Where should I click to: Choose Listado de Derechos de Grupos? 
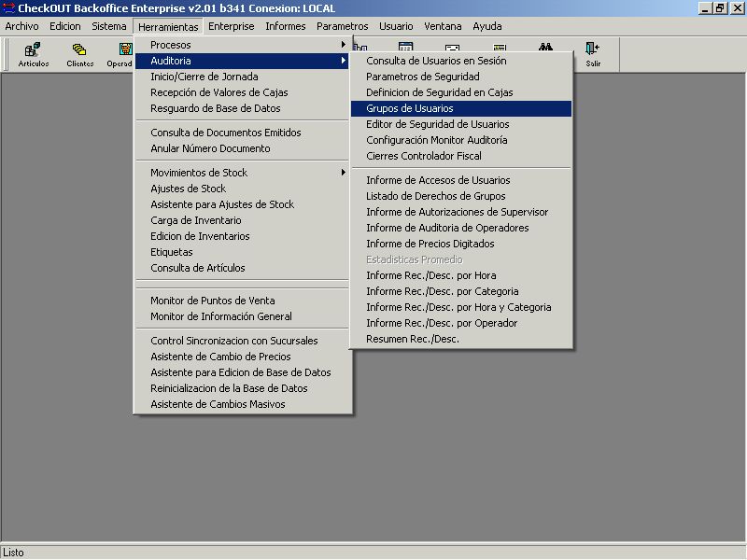461,196
